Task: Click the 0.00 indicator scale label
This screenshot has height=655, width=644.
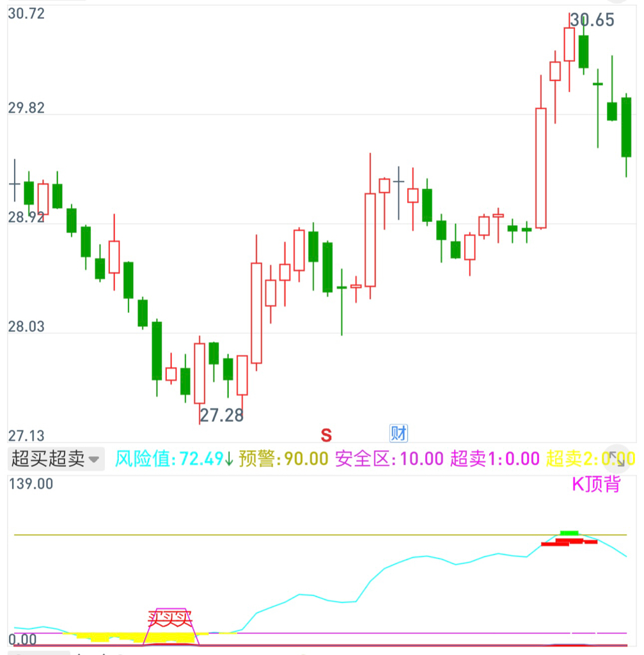Action: tap(22, 640)
